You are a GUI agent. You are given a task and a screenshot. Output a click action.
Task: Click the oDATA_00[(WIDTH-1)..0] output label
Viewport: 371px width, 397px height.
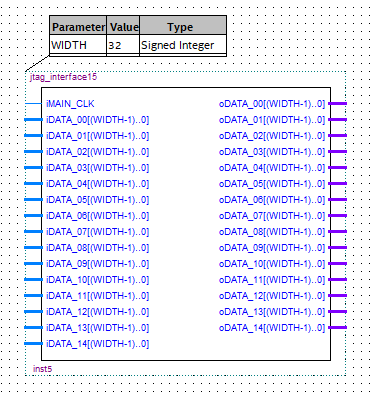click(272, 104)
